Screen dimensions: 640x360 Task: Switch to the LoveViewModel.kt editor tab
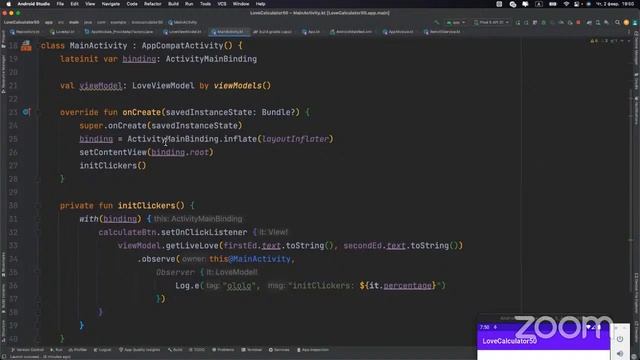[x=182, y=32]
